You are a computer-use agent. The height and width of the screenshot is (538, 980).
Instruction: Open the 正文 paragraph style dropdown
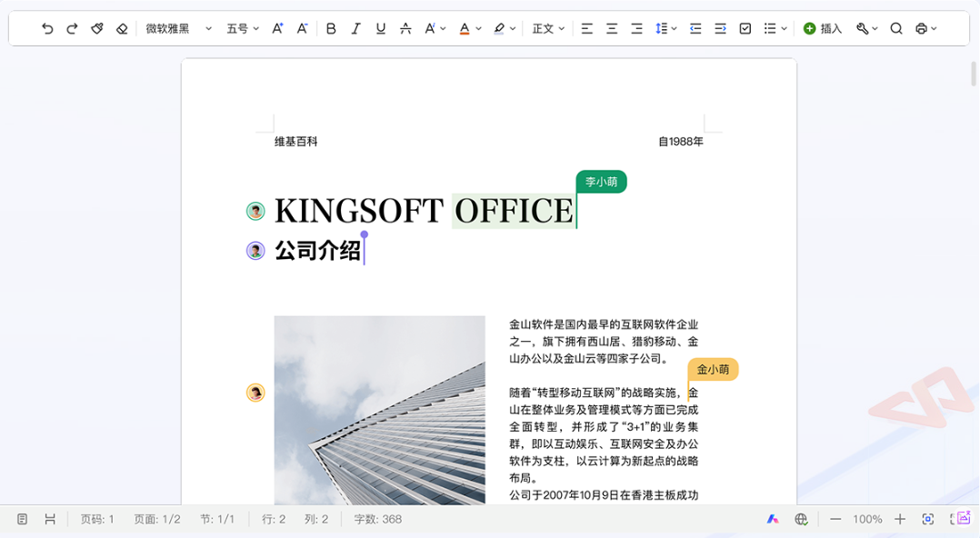coord(548,29)
